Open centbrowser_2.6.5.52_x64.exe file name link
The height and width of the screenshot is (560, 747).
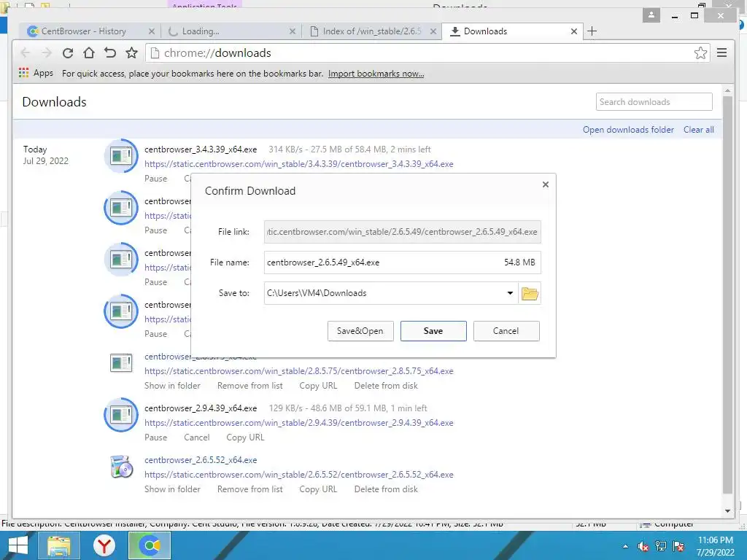click(x=201, y=460)
